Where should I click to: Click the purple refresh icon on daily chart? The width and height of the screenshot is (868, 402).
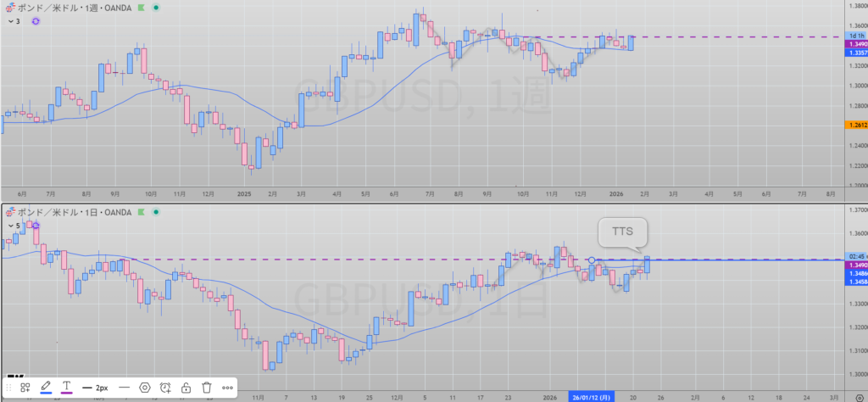coord(36,226)
